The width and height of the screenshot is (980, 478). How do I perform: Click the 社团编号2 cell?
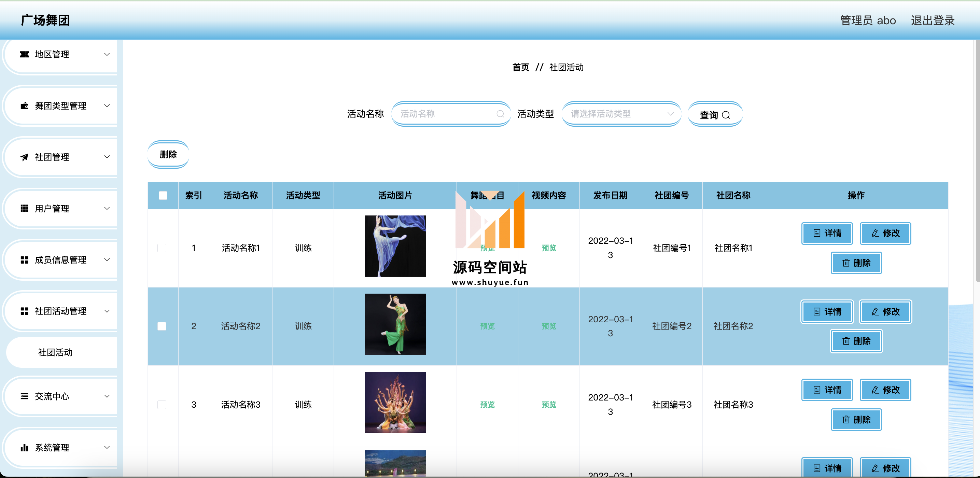click(672, 326)
